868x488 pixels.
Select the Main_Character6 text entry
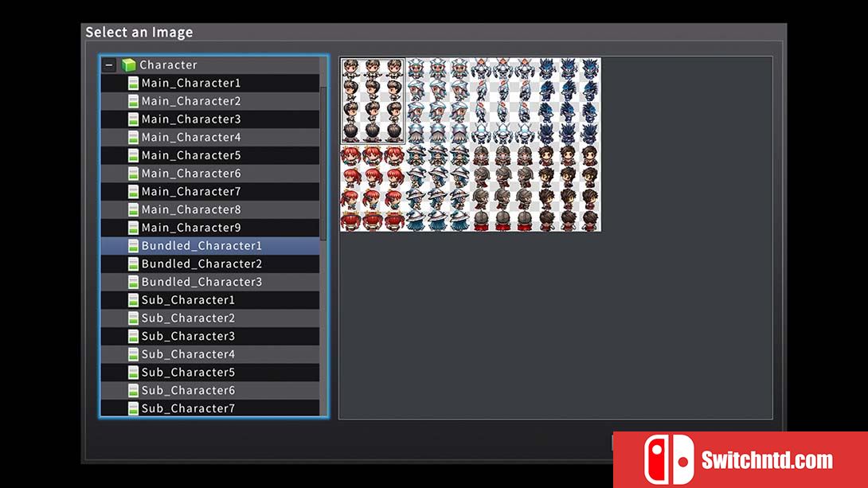191,174
